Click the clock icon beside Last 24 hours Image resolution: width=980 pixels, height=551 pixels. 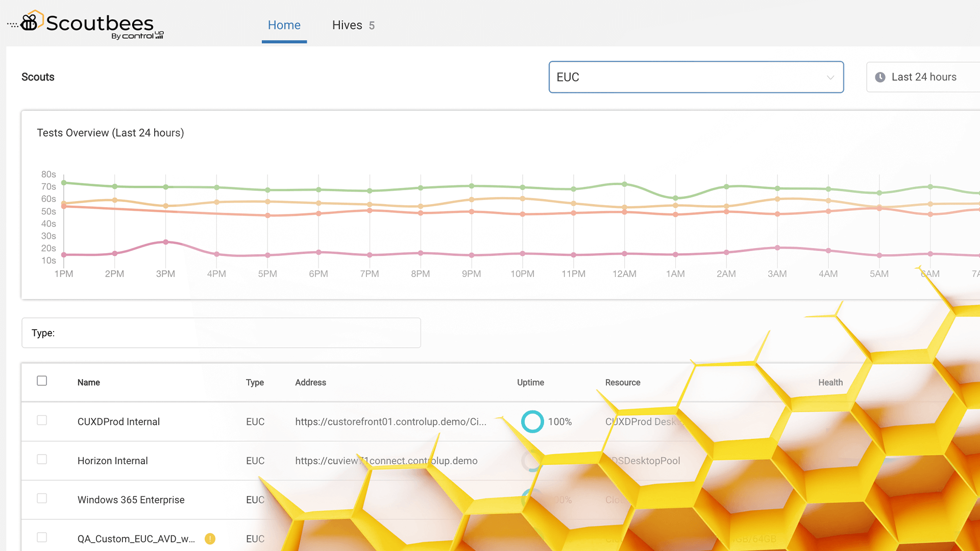[880, 77]
